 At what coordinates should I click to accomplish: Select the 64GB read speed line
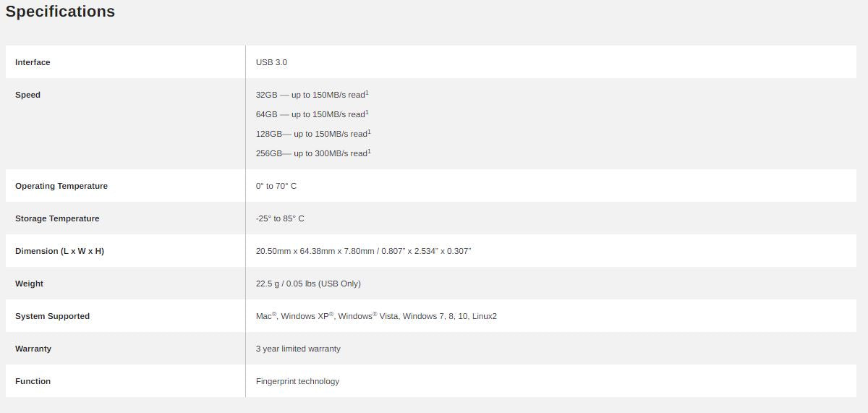click(x=312, y=114)
